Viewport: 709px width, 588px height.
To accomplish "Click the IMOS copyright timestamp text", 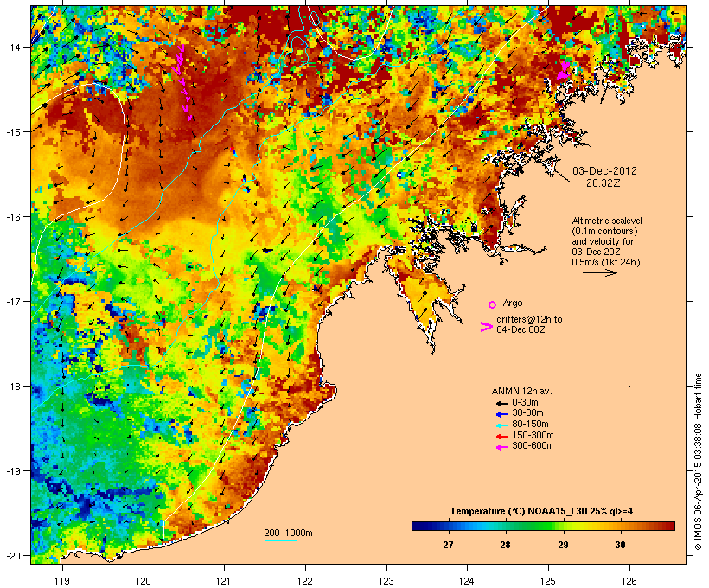I will click(x=698, y=462).
